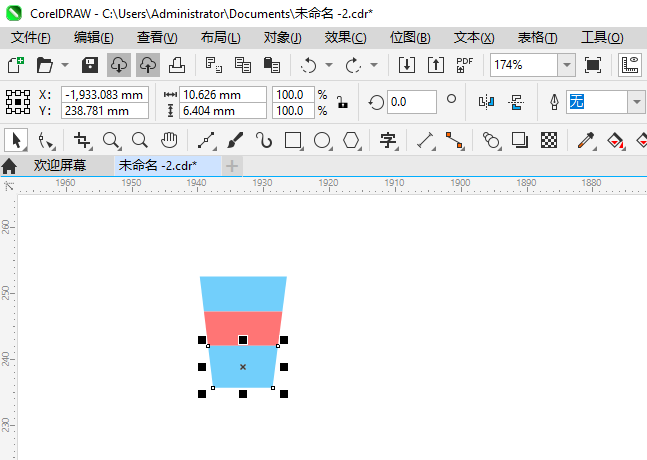Screen dimensions: 647x460
Task: Open the 编辑(E) menu
Action: coord(94,38)
